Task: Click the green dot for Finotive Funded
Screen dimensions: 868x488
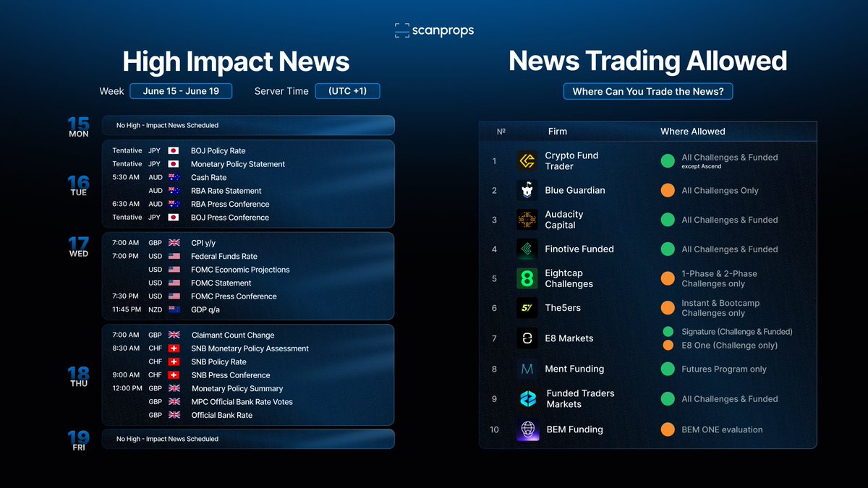Action: (668, 249)
